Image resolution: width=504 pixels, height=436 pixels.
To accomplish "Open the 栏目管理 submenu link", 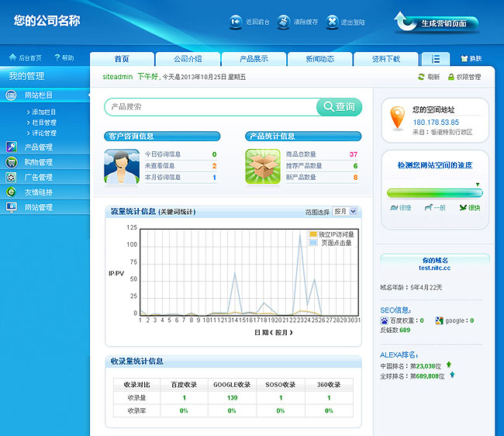I will pos(43,123).
